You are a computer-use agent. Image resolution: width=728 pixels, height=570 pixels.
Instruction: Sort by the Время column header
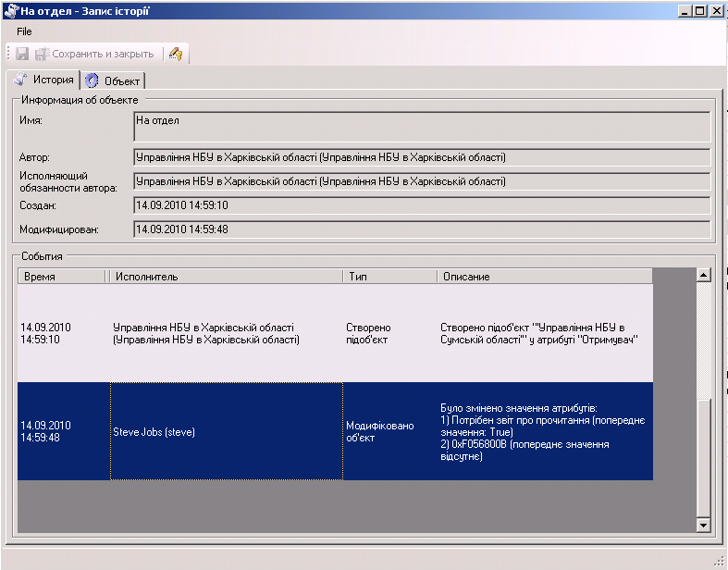coord(62,277)
